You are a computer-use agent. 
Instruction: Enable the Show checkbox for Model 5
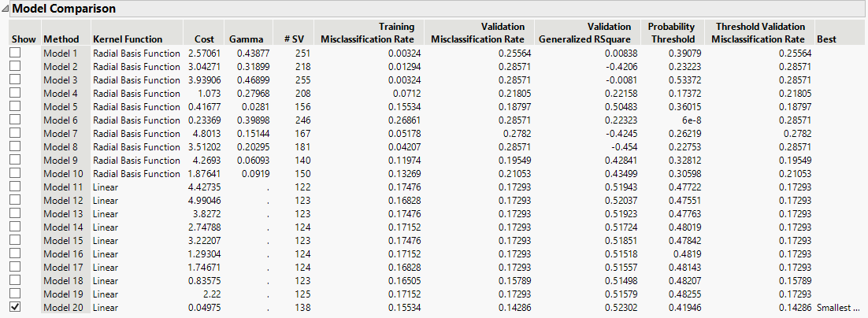(x=14, y=106)
